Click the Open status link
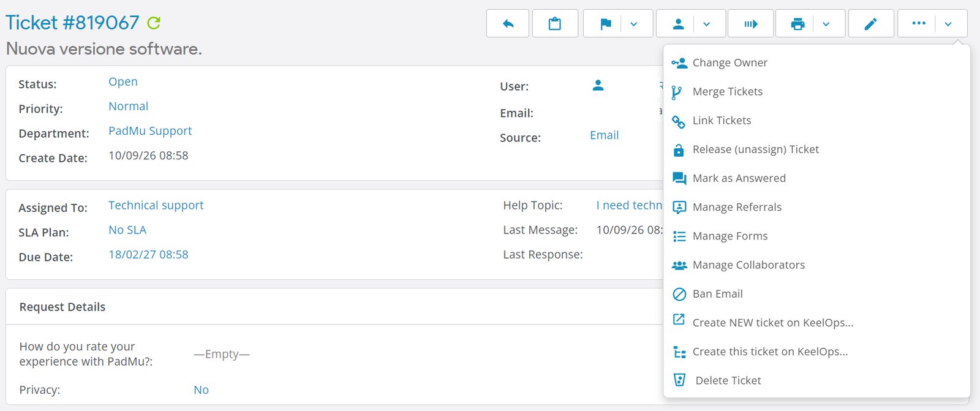980x411 pixels. tap(123, 81)
